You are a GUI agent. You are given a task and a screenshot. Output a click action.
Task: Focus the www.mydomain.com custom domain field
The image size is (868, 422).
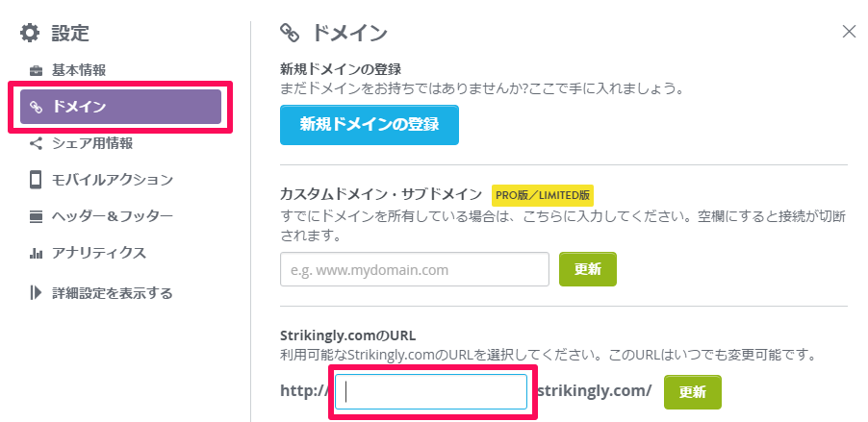415,269
